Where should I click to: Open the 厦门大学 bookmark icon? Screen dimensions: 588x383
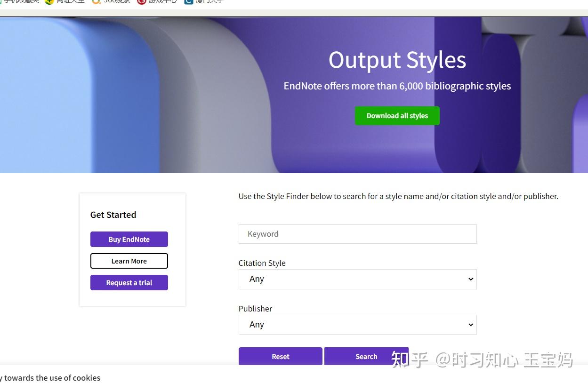click(189, 1)
